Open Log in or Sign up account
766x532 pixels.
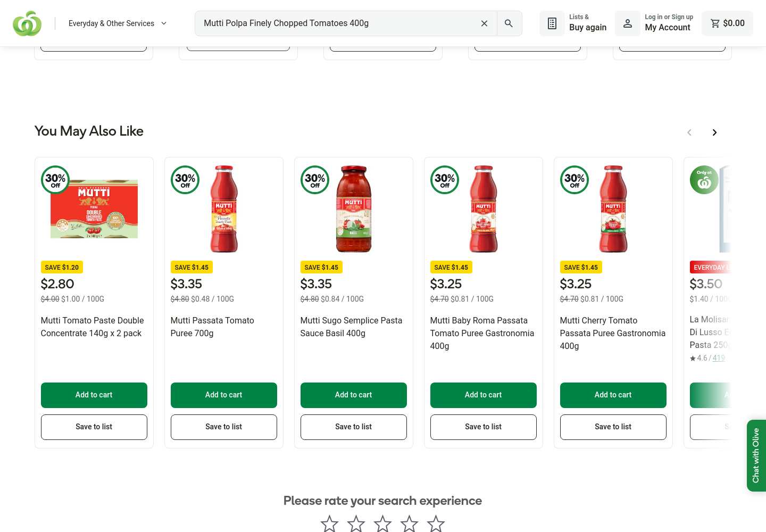click(x=654, y=23)
